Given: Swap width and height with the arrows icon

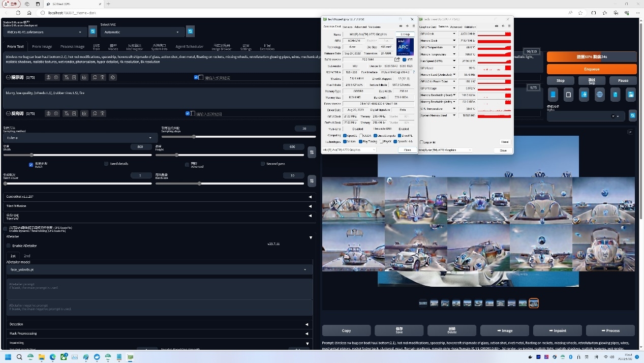Looking at the screenshot, I should [312, 152].
